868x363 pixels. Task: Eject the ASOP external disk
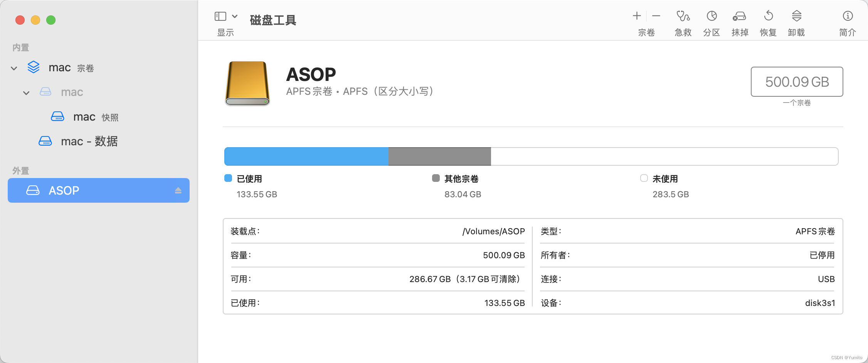(x=178, y=190)
